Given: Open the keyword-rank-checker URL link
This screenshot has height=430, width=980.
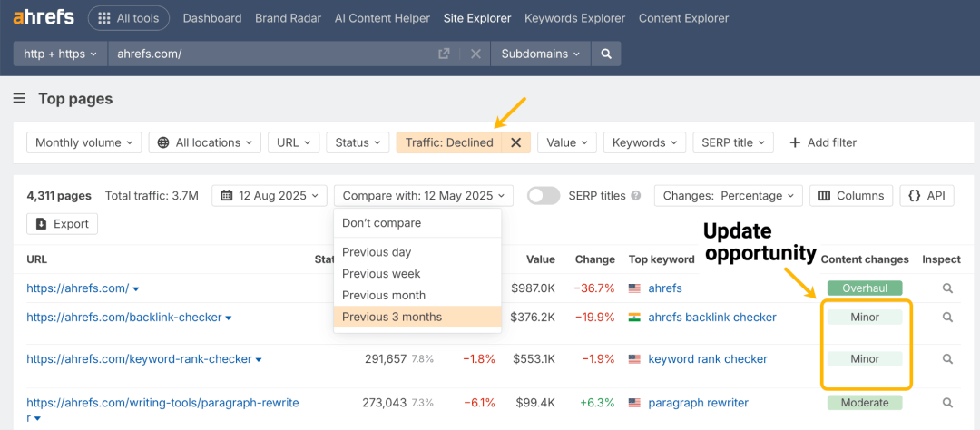Looking at the screenshot, I should (139, 358).
